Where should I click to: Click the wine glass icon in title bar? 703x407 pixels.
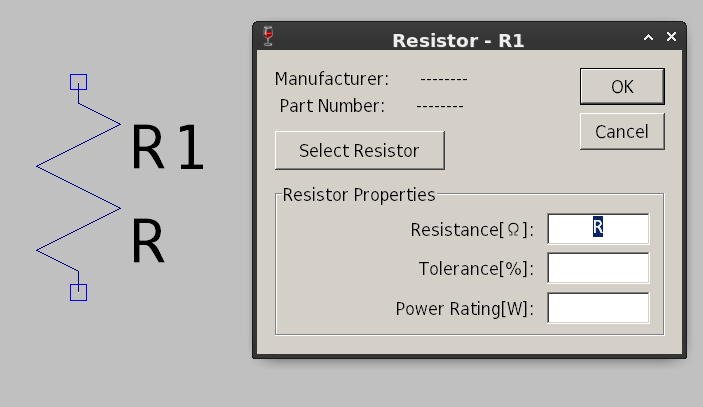click(268, 36)
